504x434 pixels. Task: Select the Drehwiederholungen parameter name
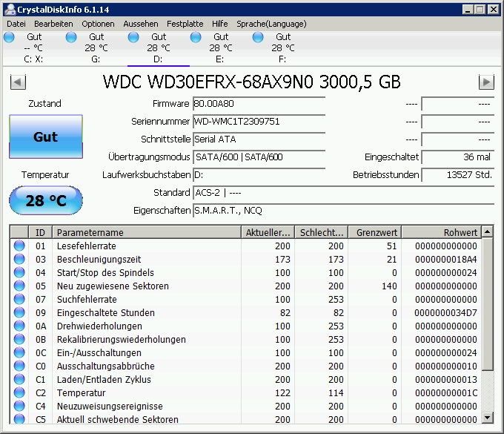[x=99, y=326]
